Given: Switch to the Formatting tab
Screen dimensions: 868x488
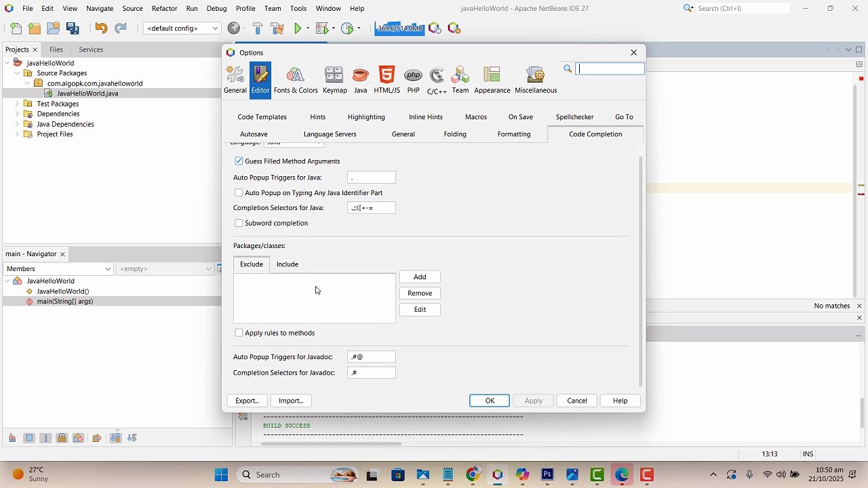Looking at the screenshot, I should tap(514, 134).
